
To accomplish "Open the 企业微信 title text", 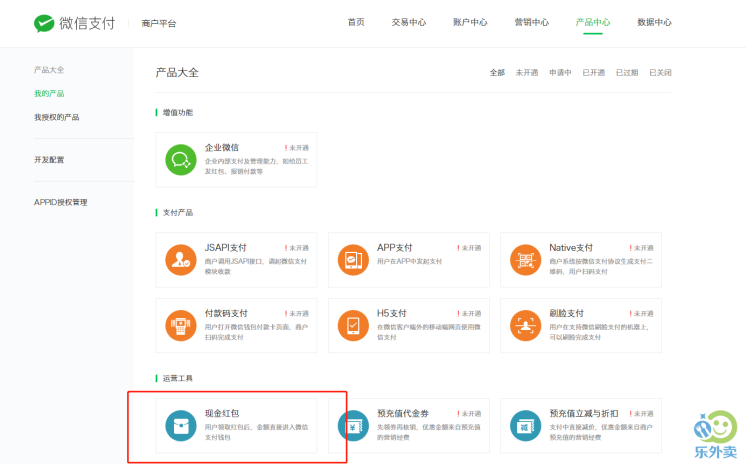I will (x=222, y=148).
